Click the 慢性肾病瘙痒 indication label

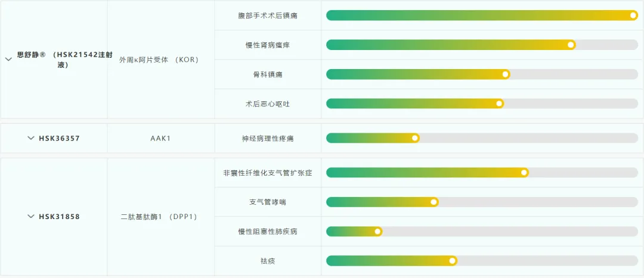click(x=268, y=45)
